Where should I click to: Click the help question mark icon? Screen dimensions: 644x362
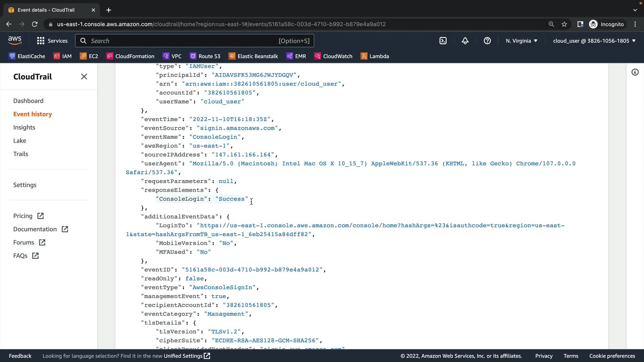click(x=487, y=41)
